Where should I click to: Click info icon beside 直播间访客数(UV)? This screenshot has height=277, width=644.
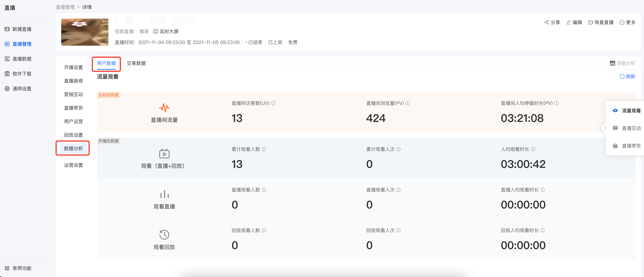[x=273, y=103]
